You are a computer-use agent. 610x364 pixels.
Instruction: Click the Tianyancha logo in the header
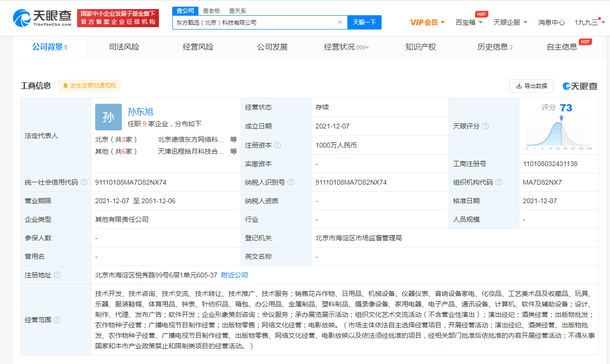[43, 18]
